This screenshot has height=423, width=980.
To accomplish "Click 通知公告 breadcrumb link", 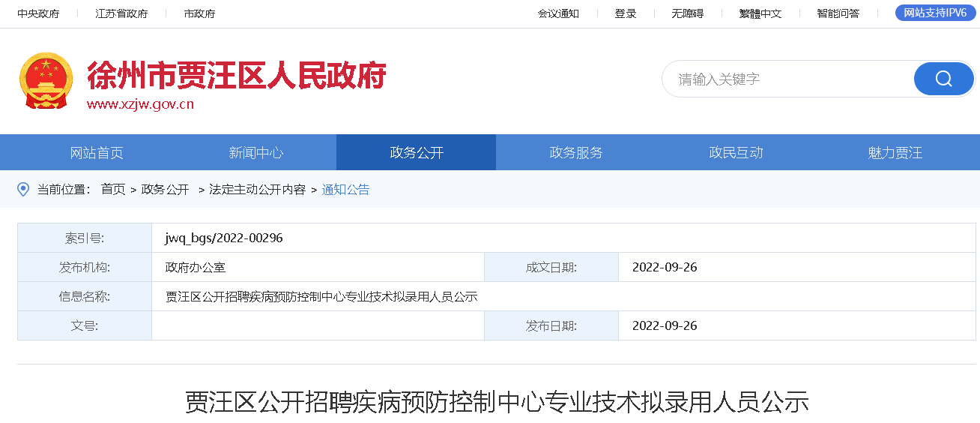I will (x=345, y=190).
